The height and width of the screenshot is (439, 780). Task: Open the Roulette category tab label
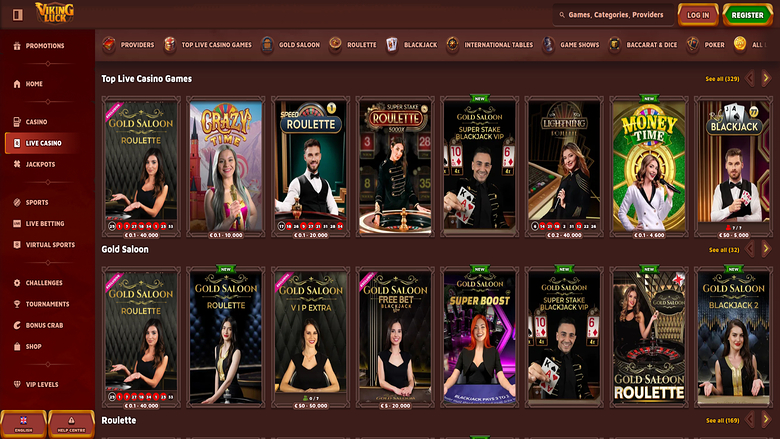(362, 45)
